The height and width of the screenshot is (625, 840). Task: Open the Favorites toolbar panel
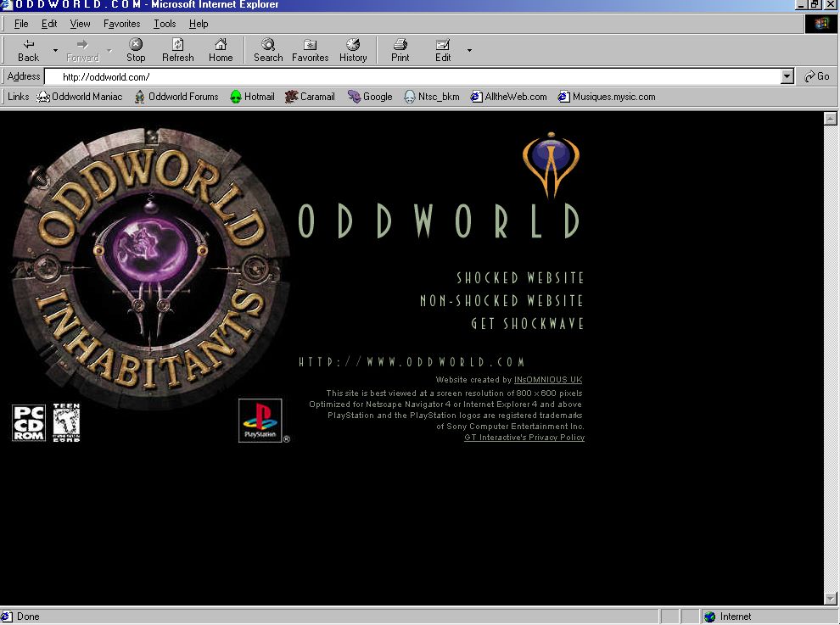311,50
